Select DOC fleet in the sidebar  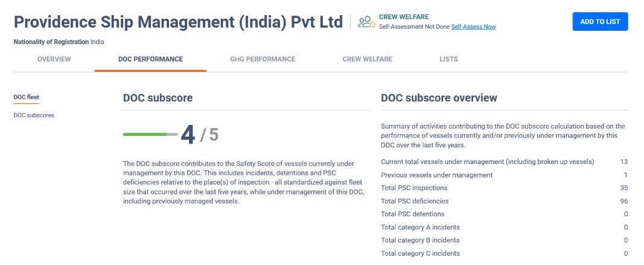point(27,97)
